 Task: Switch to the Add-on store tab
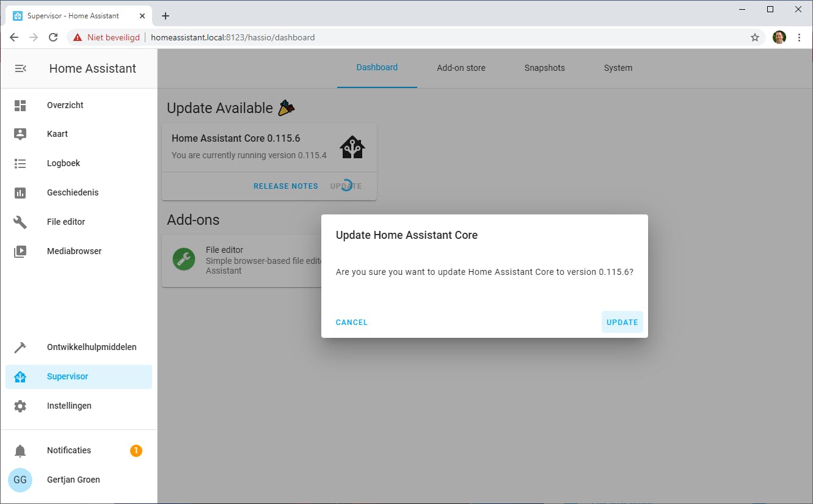pos(461,68)
